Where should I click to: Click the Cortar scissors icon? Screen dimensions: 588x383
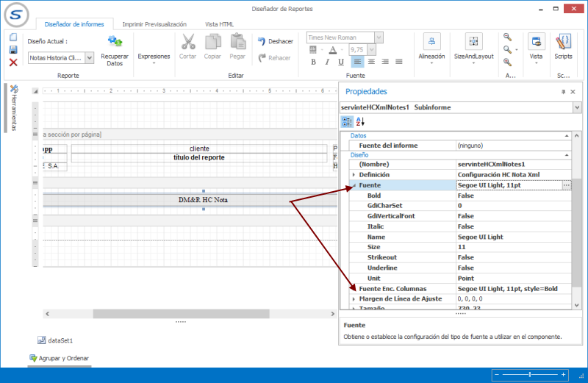[187, 42]
